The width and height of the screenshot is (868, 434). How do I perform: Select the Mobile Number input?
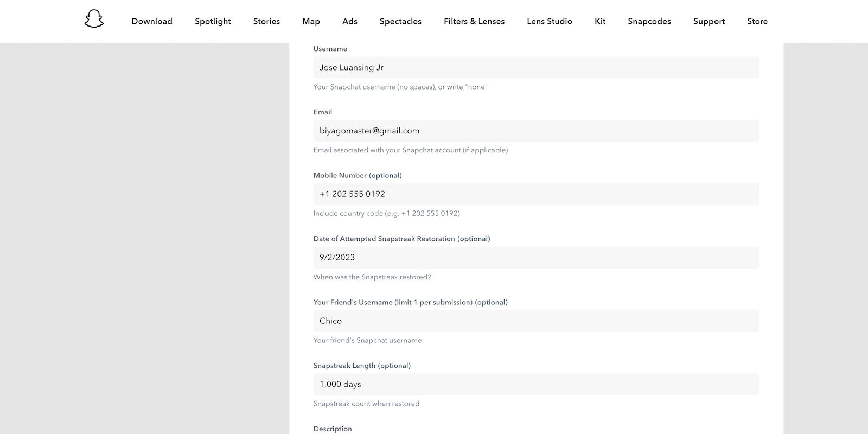click(x=536, y=194)
